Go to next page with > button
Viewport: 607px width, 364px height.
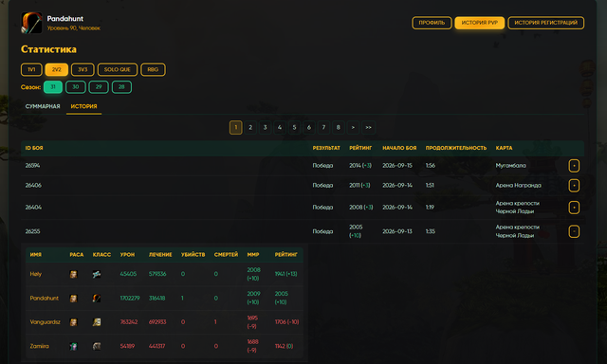[353, 127]
